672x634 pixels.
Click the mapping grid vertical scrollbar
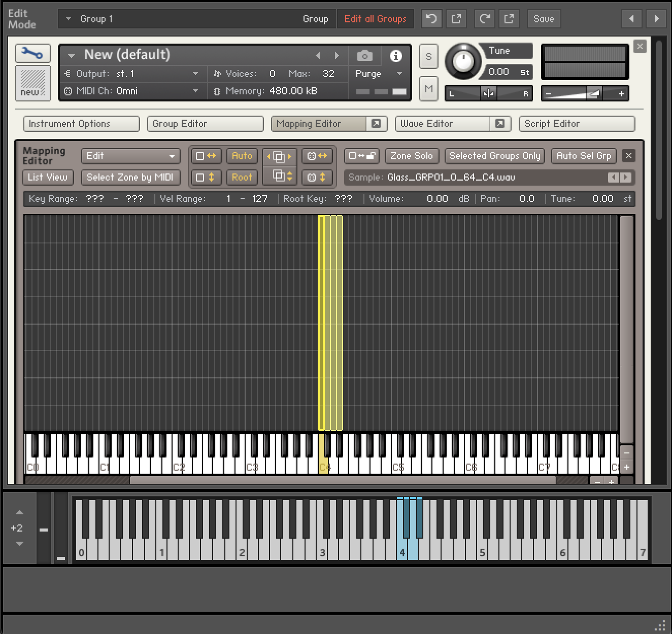click(x=626, y=330)
